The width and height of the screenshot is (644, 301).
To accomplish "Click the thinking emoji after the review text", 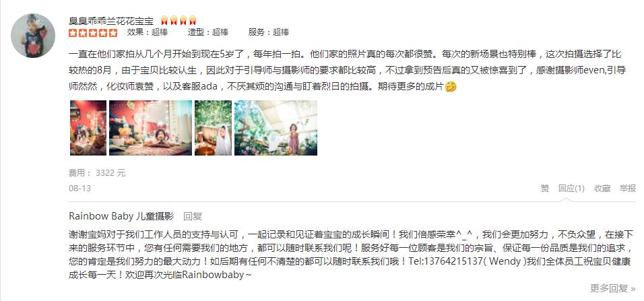I will tap(451, 87).
